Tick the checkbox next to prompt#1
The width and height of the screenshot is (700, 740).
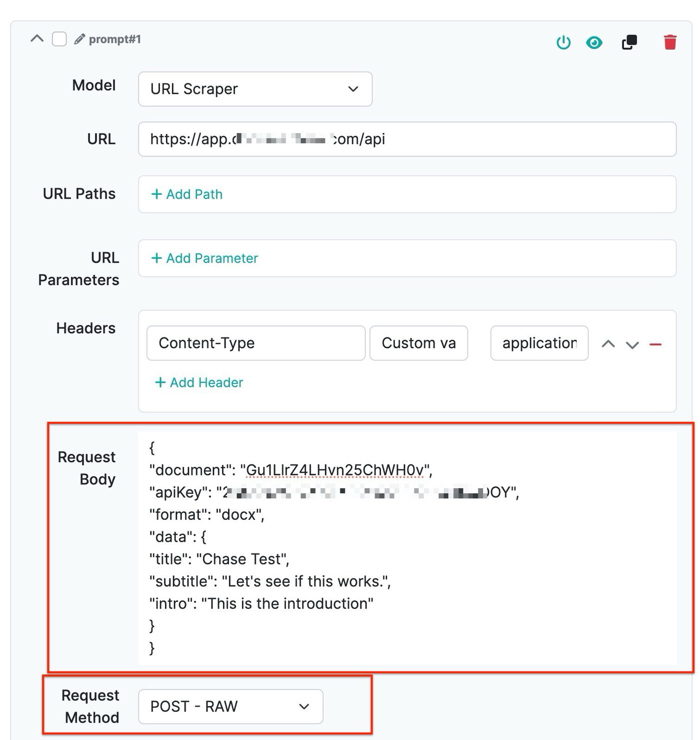click(x=59, y=39)
